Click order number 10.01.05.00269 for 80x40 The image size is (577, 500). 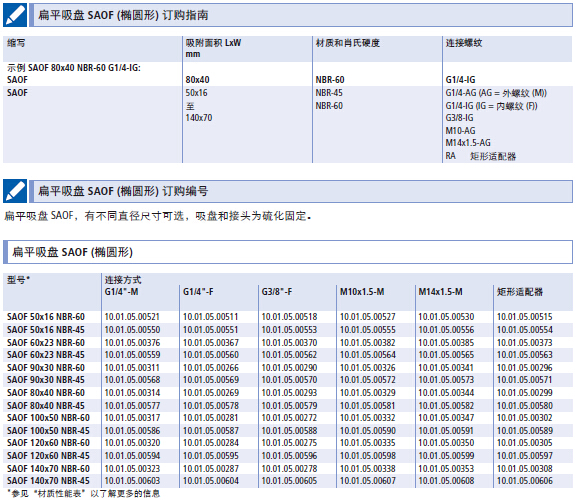211,393
